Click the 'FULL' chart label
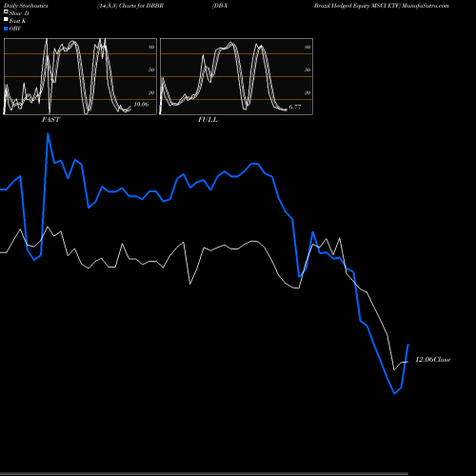 [x=208, y=119]
